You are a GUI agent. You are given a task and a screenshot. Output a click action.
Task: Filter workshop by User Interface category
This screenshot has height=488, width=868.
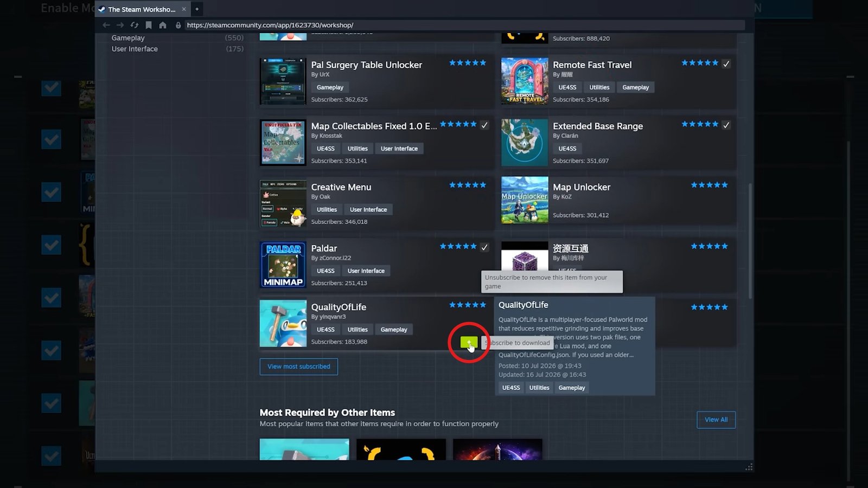coord(135,49)
